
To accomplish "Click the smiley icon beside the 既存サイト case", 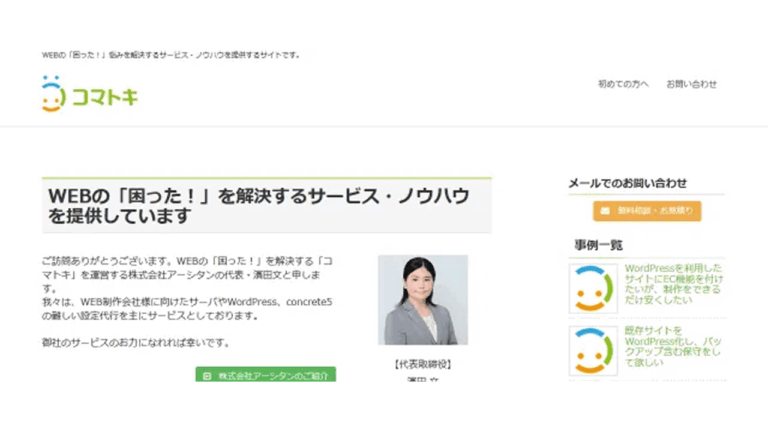I will coord(593,351).
